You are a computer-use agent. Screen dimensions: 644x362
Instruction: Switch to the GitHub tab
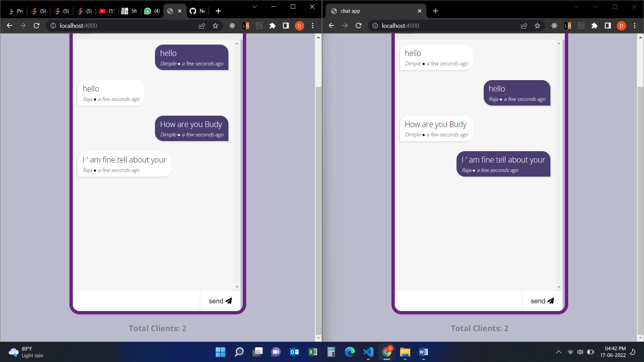coord(197,11)
